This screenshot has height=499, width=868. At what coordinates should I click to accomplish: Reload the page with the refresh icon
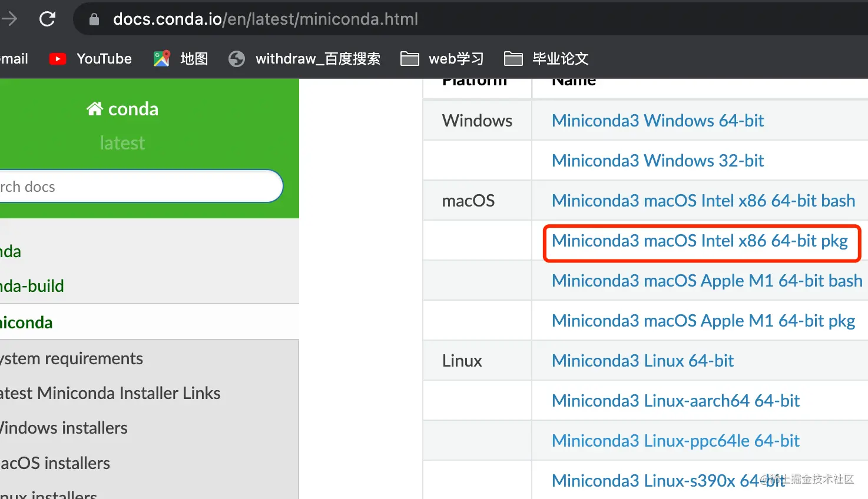point(47,19)
